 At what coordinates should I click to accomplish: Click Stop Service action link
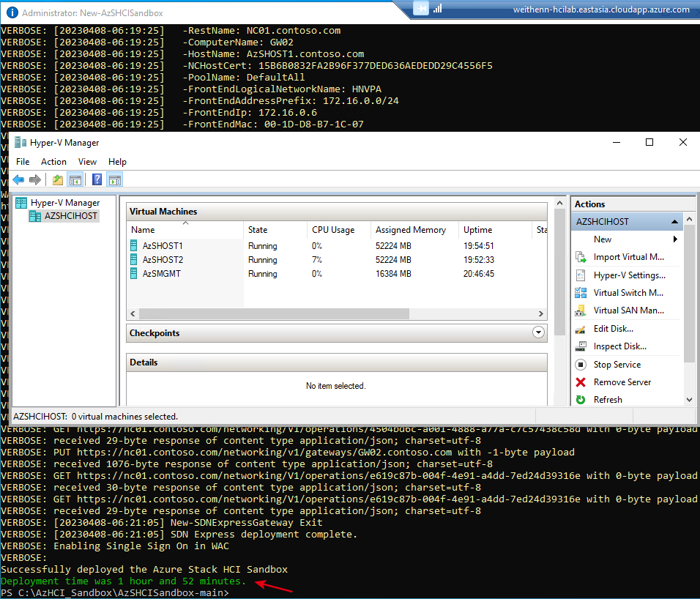click(x=617, y=365)
